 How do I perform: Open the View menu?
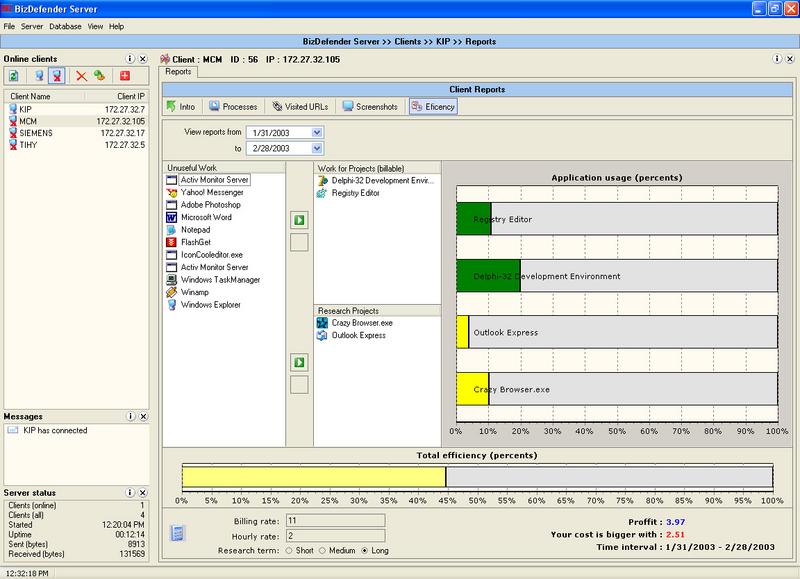click(95, 27)
